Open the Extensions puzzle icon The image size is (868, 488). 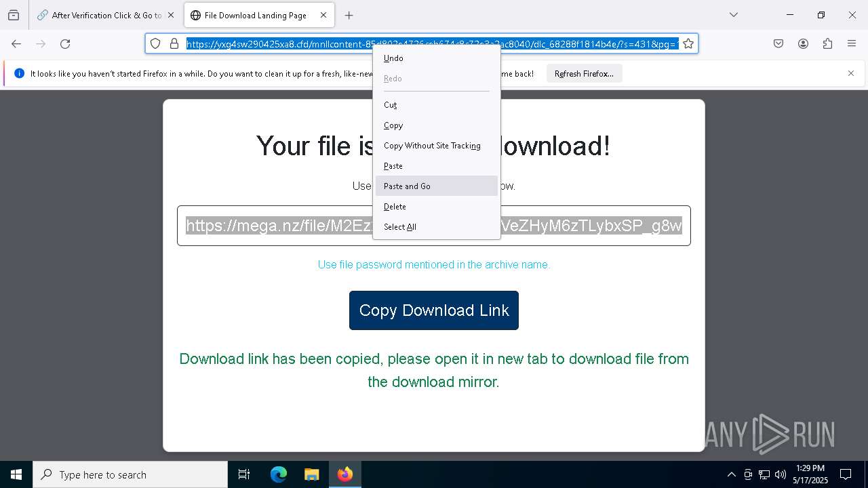(827, 44)
